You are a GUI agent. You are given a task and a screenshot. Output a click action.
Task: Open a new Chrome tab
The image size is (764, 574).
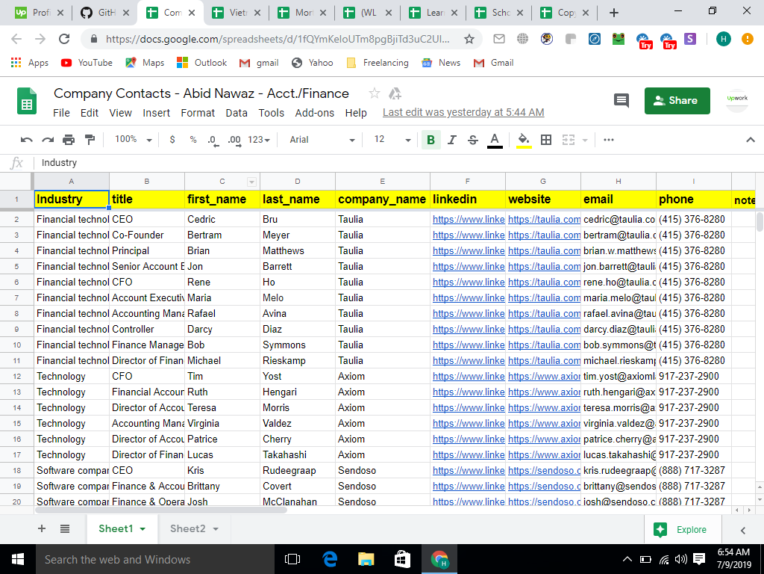tap(614, 13)
